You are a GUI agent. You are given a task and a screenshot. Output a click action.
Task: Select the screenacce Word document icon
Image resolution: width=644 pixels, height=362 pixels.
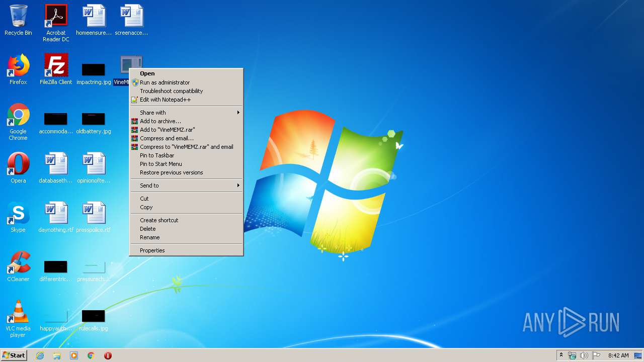(131, 20)
